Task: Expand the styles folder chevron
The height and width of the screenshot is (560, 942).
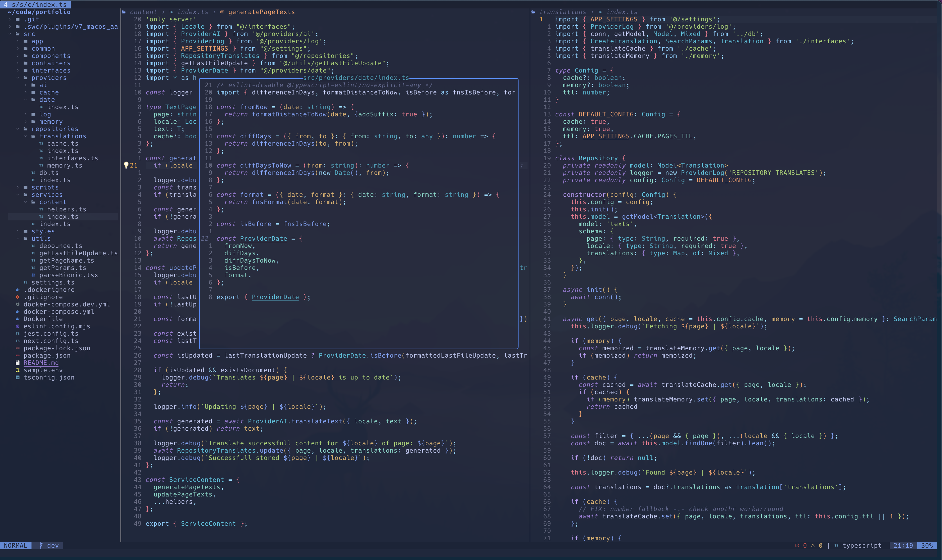Action: tap(18, 231)
